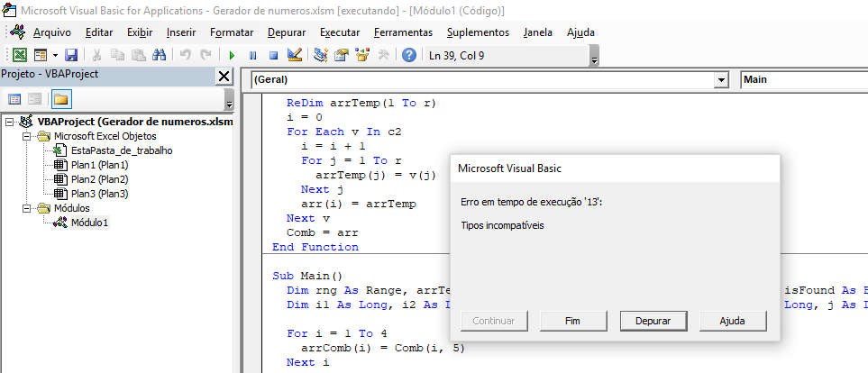Screen dimensions: 868x373
Task: Open the View Microsoft Excel toolbar icon
Action: coord(19,55)
